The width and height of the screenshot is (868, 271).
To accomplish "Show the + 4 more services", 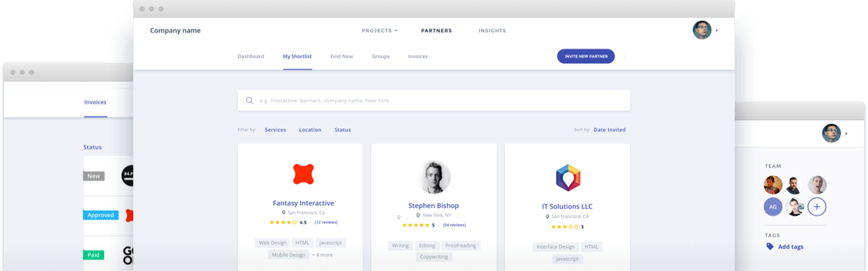I will 322,255.
